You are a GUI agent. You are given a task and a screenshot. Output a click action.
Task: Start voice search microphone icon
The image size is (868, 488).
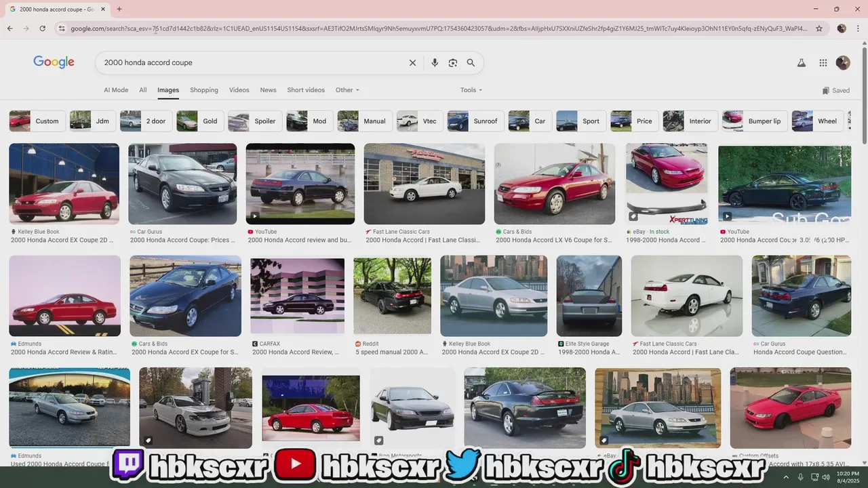tap(435, 62)
